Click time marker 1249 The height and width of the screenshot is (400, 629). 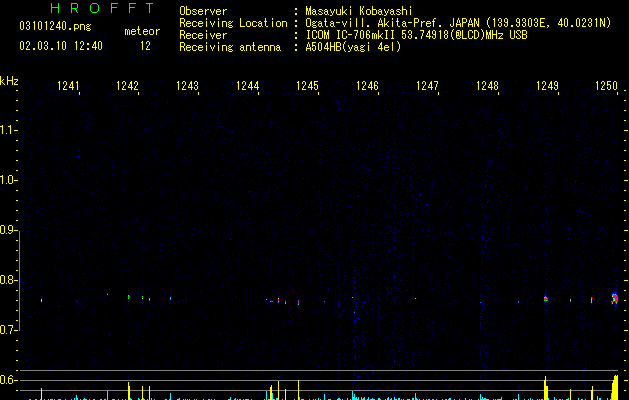click(x=547, y=86)
